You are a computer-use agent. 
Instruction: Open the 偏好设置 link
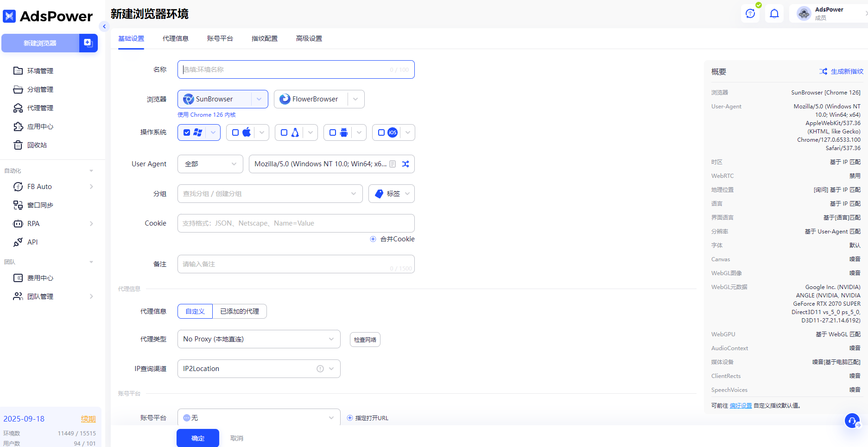tap(741, 405)
